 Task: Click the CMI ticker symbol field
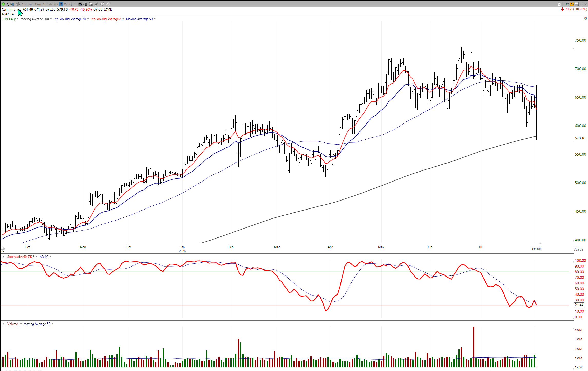(10, 4)
